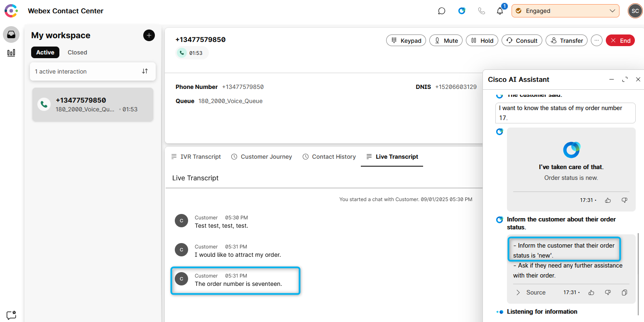Open the Customer Journey tab

tap(262, 157)
